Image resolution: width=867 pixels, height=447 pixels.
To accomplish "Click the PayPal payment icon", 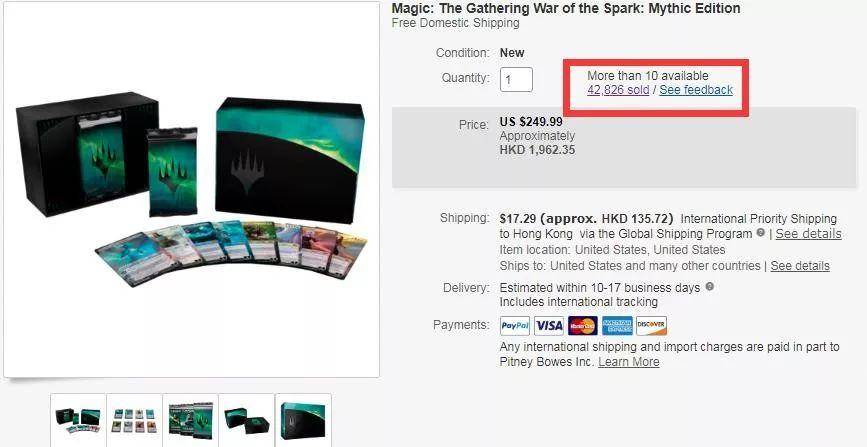I will 515,326.
